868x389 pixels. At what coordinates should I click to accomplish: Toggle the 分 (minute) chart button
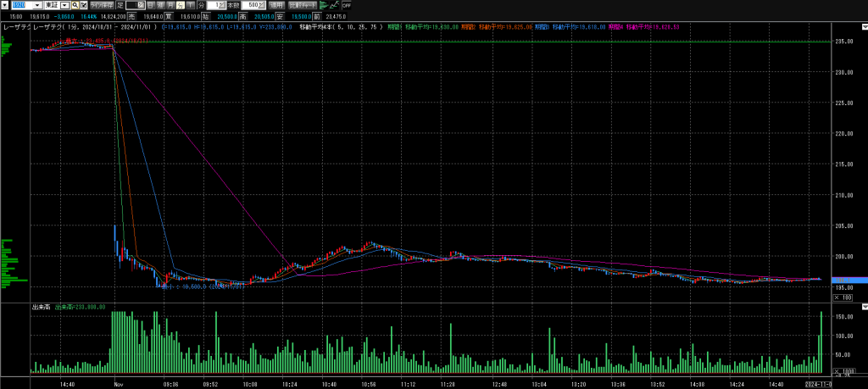coord(180,5)
